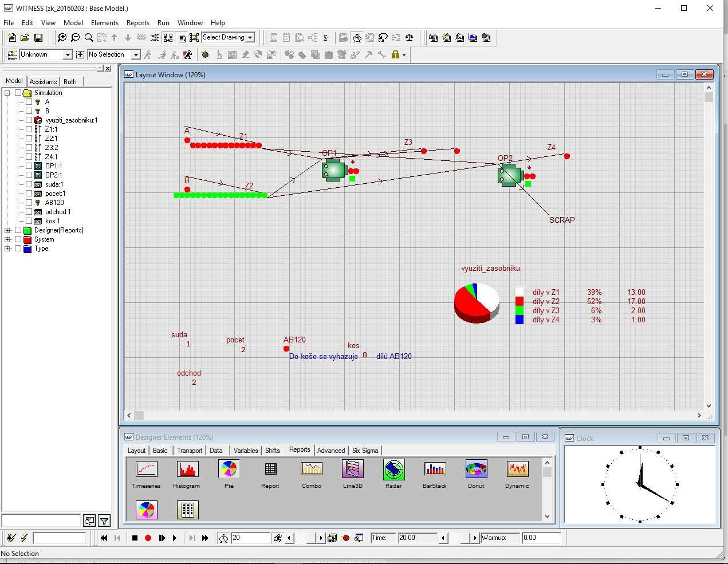Click the Warmup input field
This screenshot has width=728, height=564.
pos(541,538)
